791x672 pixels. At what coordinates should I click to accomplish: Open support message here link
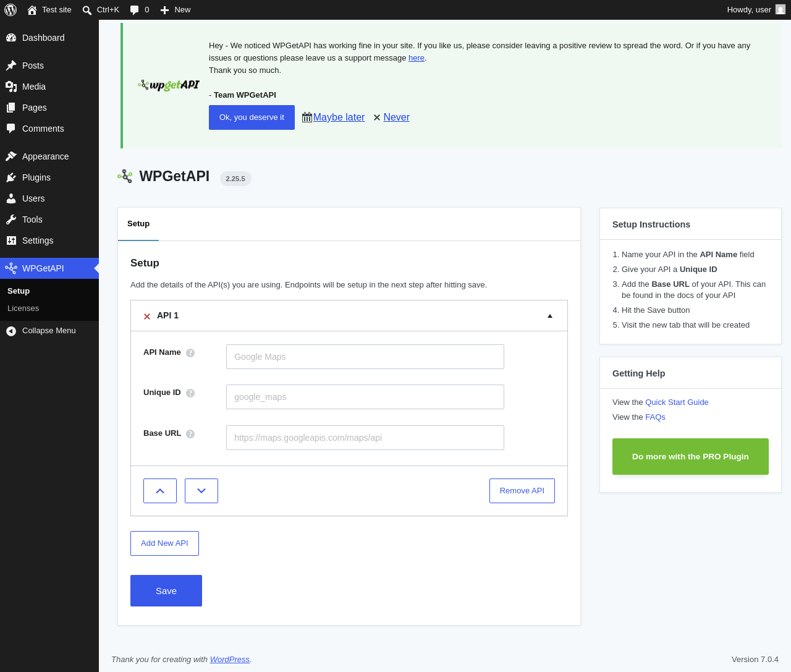click(417, 58)
